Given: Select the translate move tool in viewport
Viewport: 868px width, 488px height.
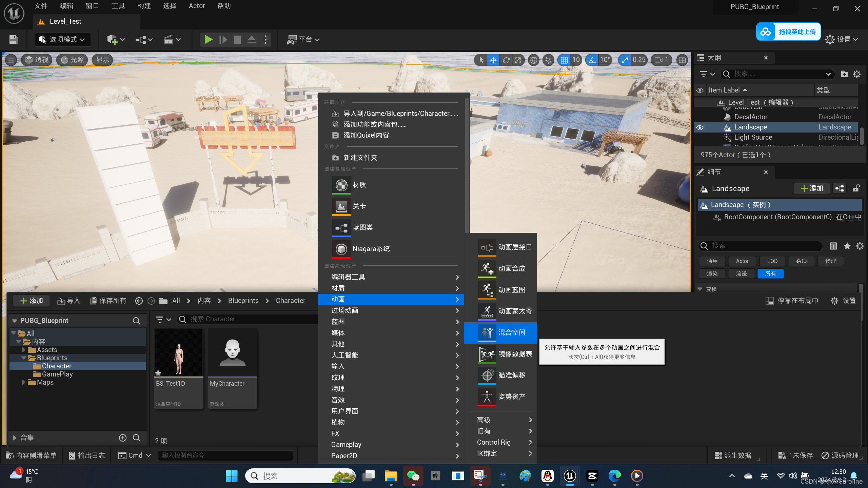Looking at the screenshot, I should (x=493, y=60).
